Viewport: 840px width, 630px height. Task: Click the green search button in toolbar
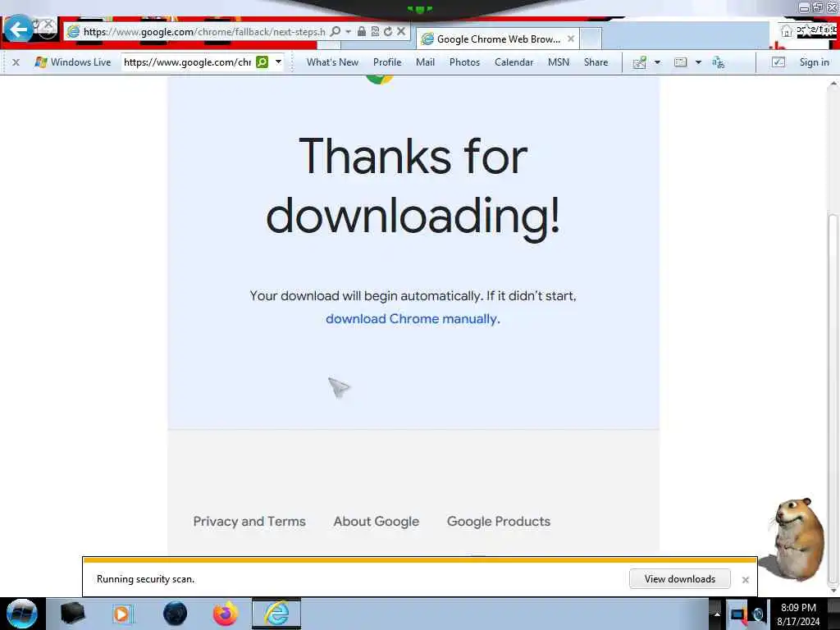tap(262, 62)
